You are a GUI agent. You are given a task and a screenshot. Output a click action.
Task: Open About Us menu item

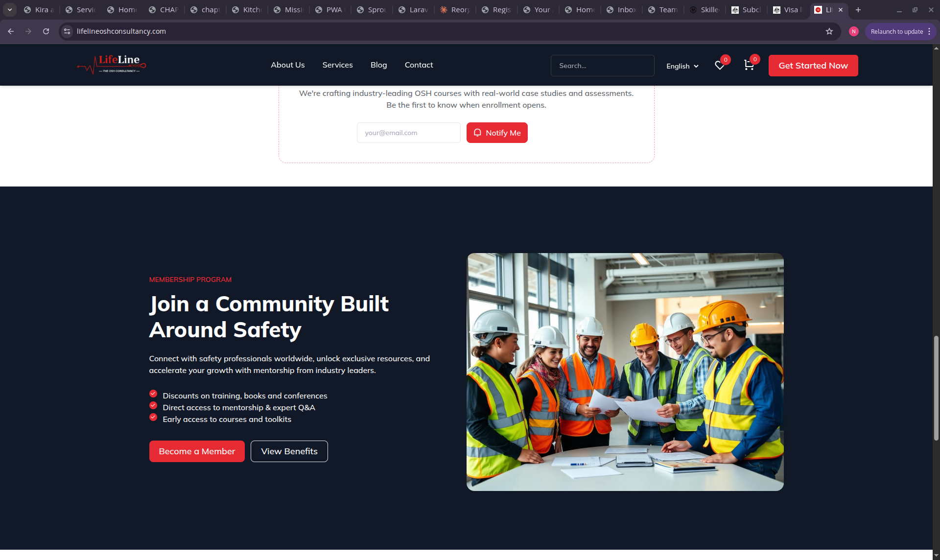click(288, 65)
